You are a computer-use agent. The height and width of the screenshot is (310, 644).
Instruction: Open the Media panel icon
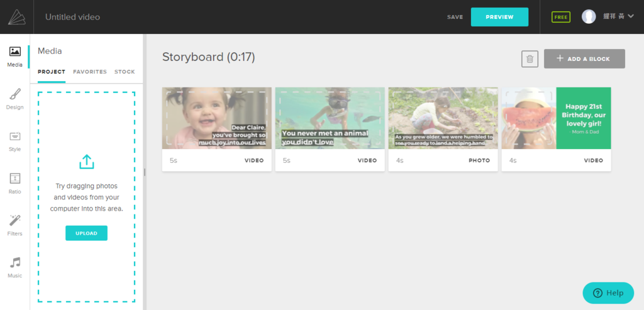(15, 52)
